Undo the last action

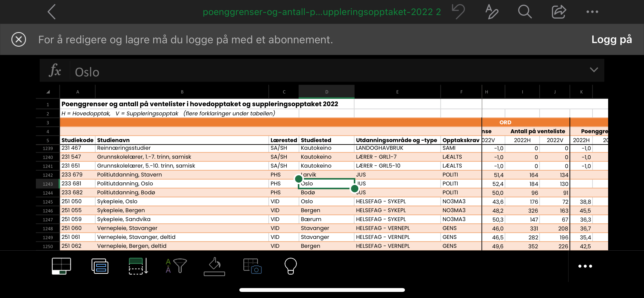(x=458, y=12)
